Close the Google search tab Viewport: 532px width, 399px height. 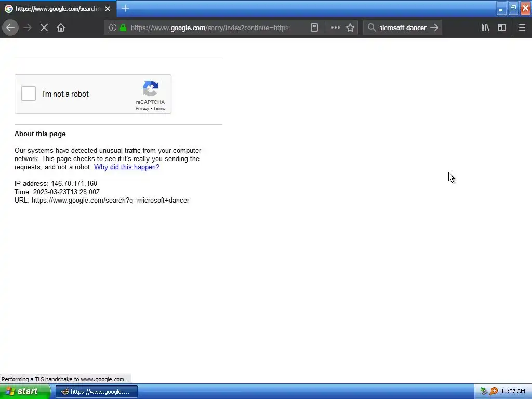108,9
